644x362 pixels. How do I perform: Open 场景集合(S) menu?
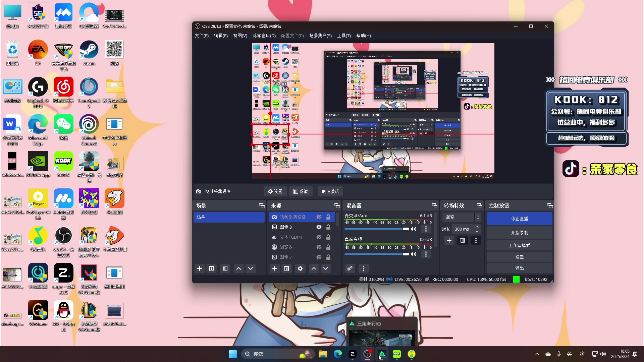(320, 36)
